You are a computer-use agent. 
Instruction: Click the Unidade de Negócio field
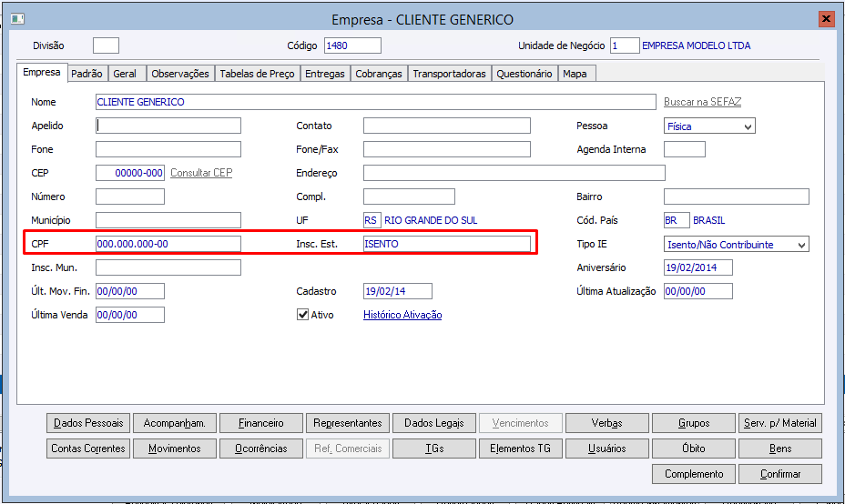tap(625, 45)
